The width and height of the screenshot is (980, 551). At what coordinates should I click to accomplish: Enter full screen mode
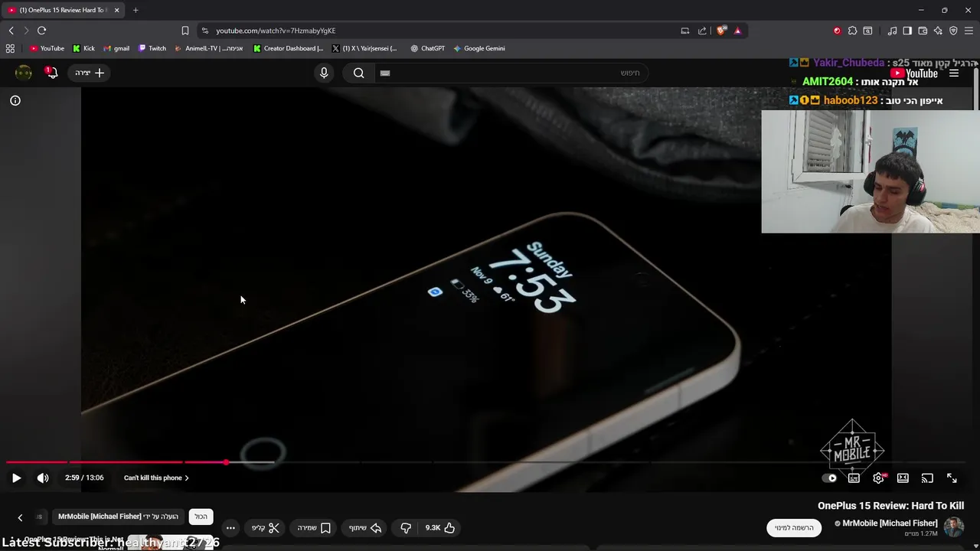point(952,478)
